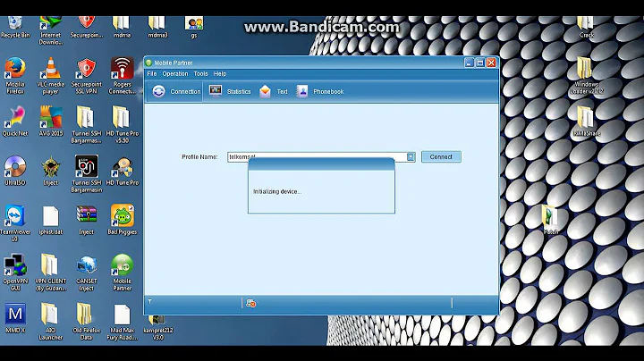
Task: Select the mdma3 folder icon
Action: (157, 28)
